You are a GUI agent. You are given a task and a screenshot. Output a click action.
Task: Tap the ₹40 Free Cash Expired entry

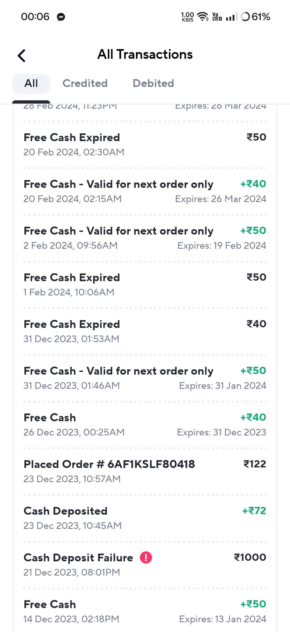[x=145, y=331]
